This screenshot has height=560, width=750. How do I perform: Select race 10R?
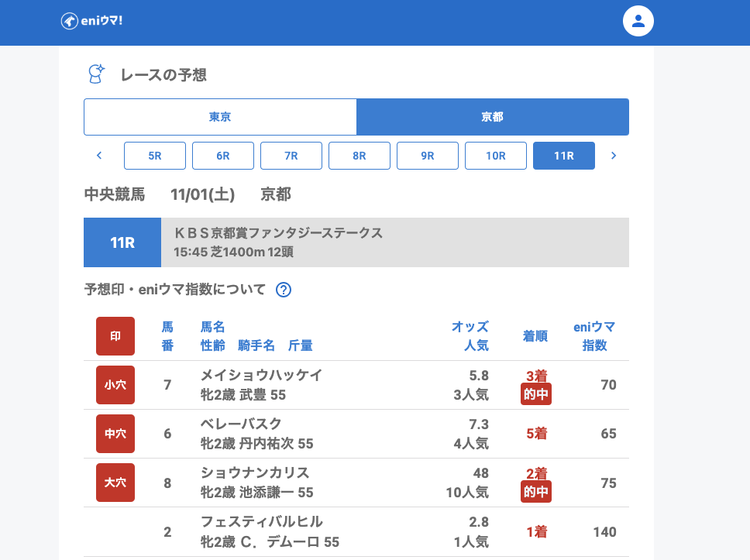[496, 156]
